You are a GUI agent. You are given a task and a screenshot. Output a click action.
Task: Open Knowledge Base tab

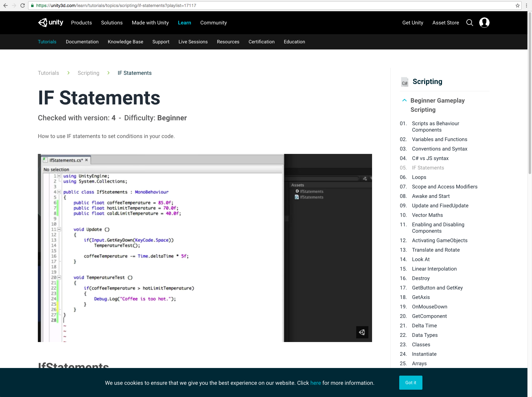[125, 42]
